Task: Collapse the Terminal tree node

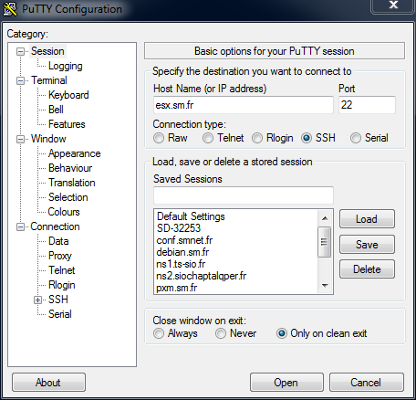Action: click(x=21, y=81)
